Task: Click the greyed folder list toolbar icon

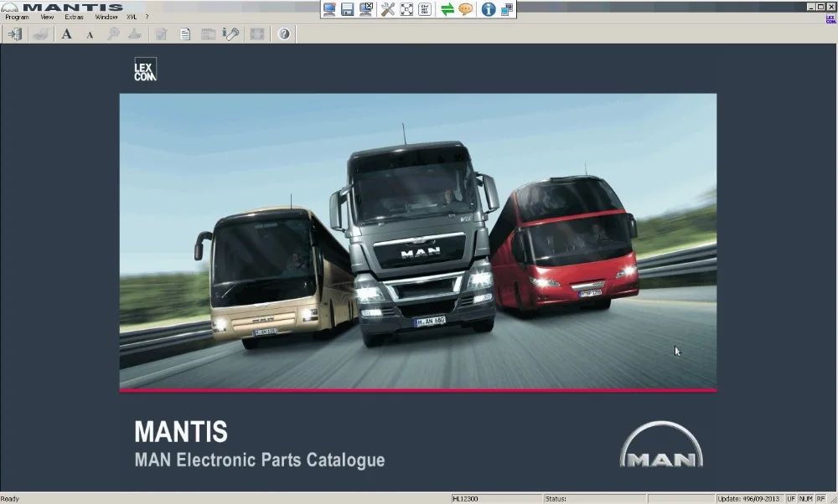Action: (x=208, y=34)
